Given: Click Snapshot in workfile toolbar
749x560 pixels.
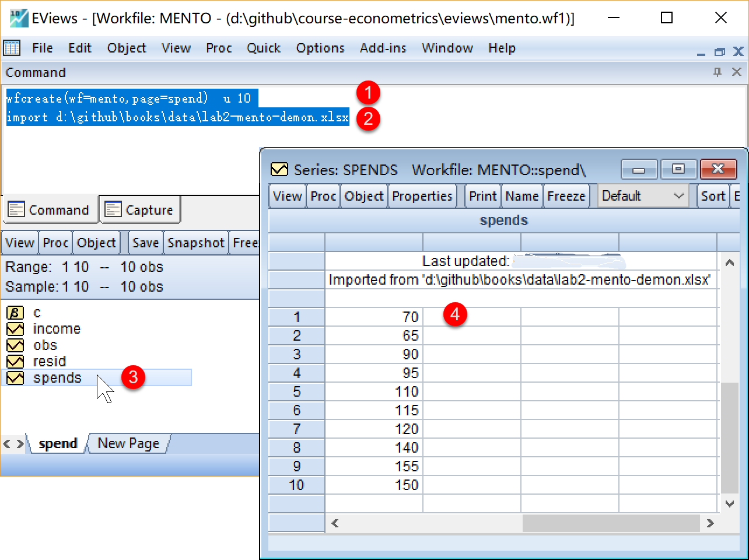Looking at the screenshot, I should tap(195, 243).
